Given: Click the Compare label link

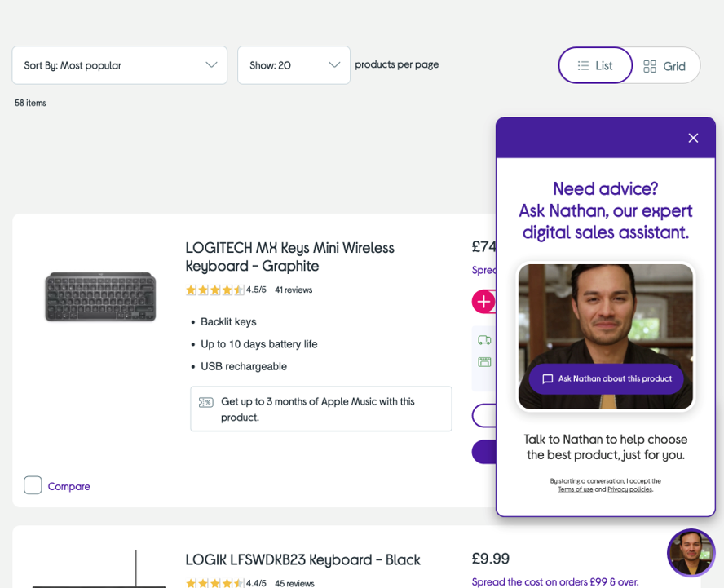Looking at the screenshot, I should pos(68,486).
